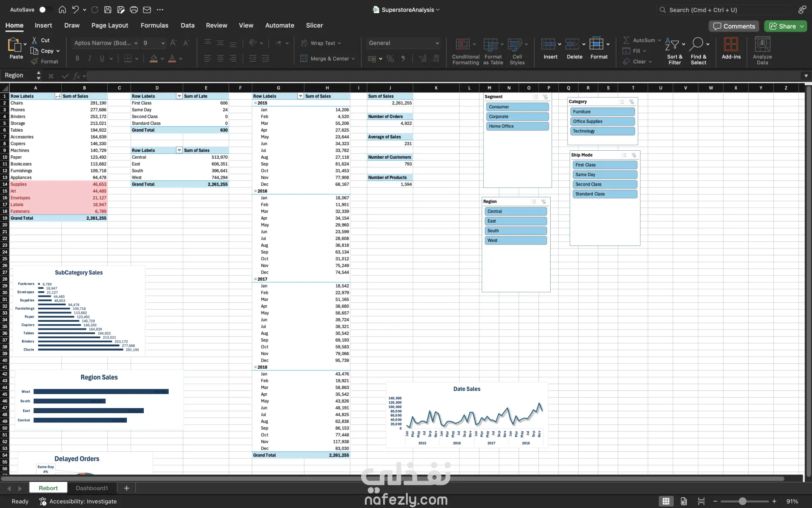Select Corporate in Segment slicer
Screen dimensions: 812x508
517,116
